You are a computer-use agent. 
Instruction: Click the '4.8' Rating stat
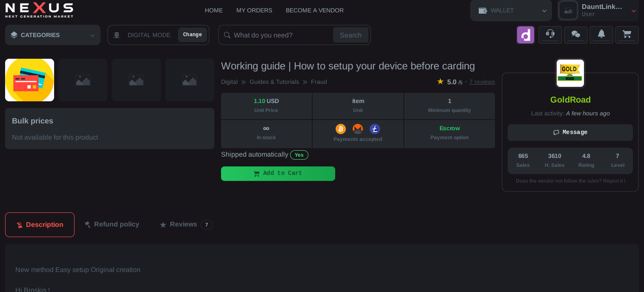click(586, 156)
